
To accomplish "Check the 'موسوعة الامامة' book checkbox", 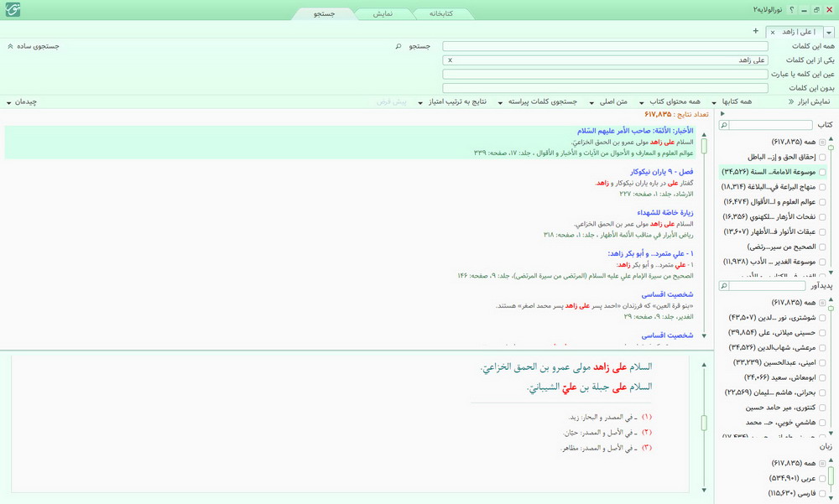I will click(x=822, y=172).
